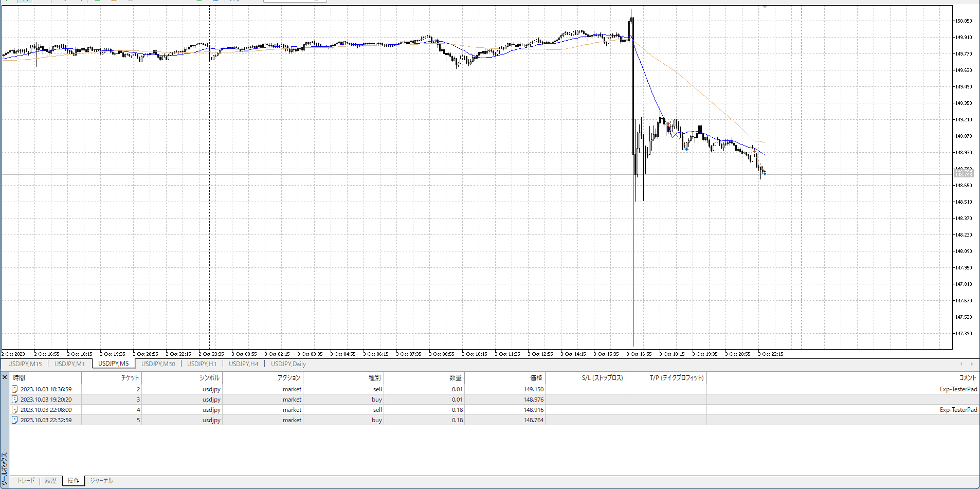The width and height of the screenshot is (980, 489).
Task: Click the 148.743 current price label
Action: pyautogui.click(x=964, y=175)
